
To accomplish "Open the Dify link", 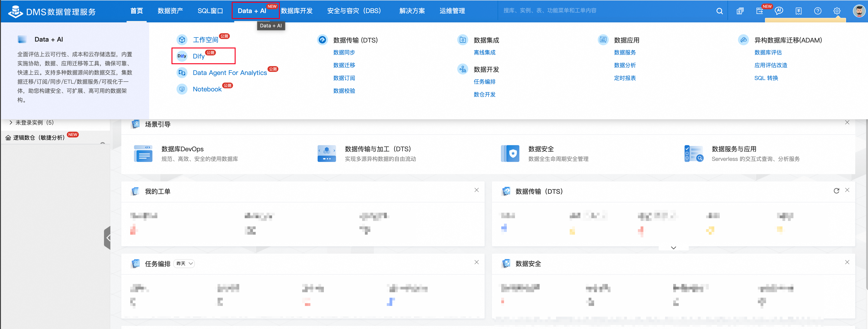I will [x=198, y=56].
